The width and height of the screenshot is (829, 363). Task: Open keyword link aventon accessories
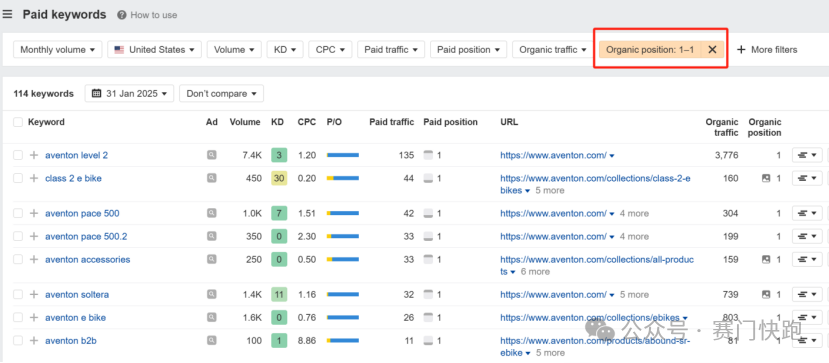tap(88, 259)
